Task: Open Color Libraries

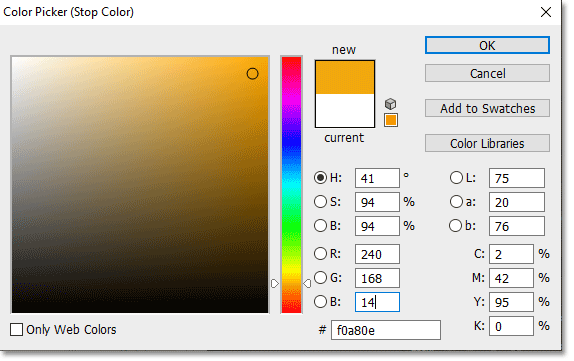Action: [487, 143]
